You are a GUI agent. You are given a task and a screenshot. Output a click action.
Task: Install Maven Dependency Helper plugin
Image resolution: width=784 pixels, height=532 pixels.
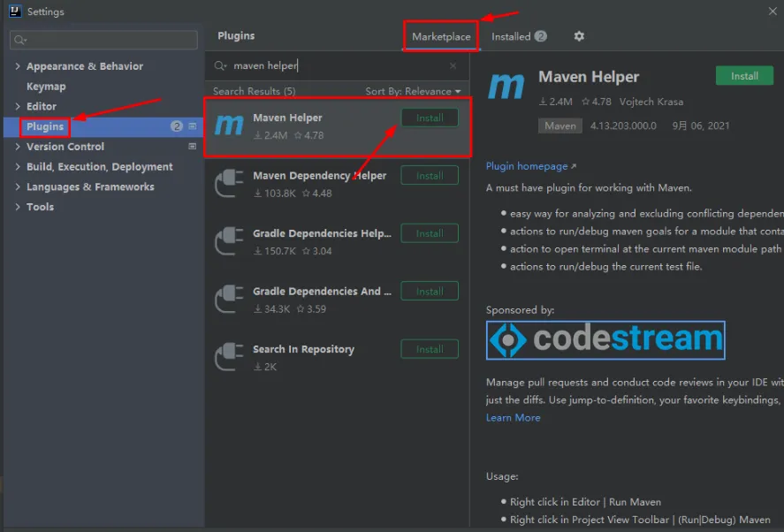click(430, 176)
